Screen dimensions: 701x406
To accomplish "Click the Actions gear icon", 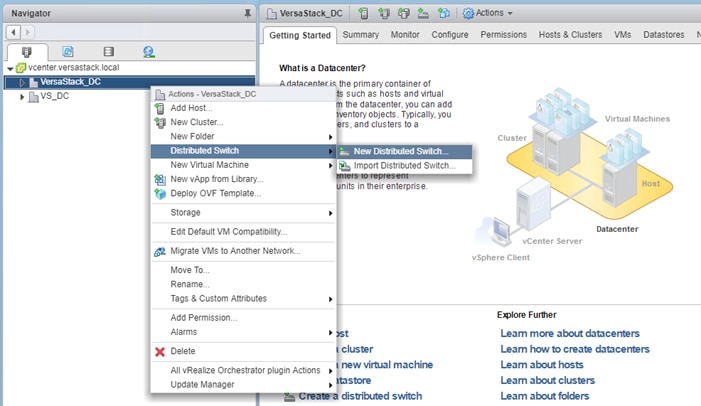I will [468, 13].
